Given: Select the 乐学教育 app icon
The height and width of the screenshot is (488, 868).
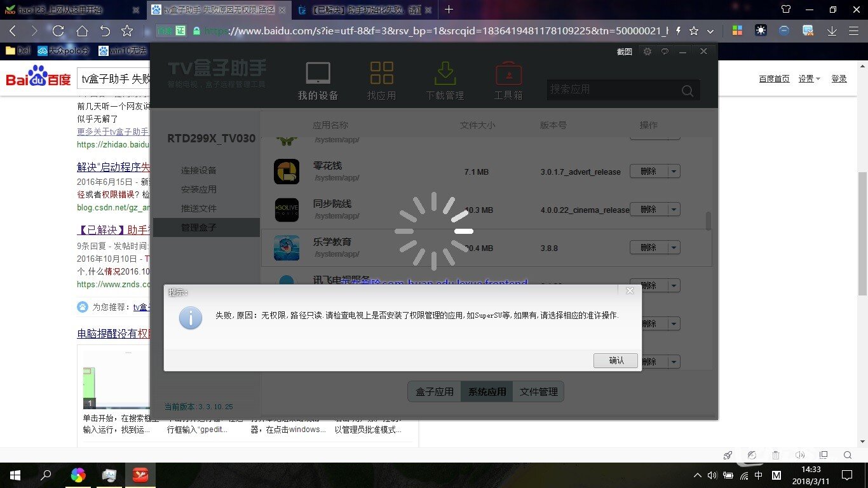Looking at the screenshot, I should (287, 248).
